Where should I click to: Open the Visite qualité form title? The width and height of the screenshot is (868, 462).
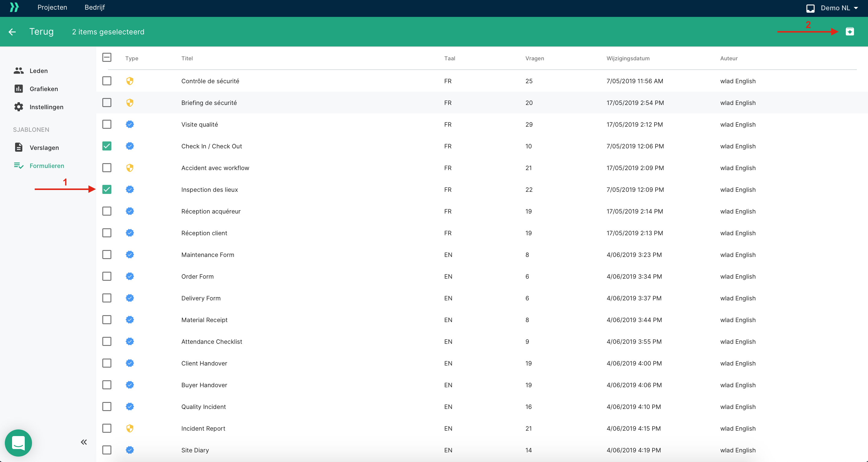[x=199, y=125]
